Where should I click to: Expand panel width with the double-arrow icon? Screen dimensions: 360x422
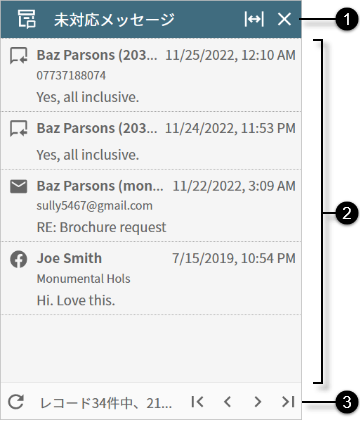coord(254,19)
